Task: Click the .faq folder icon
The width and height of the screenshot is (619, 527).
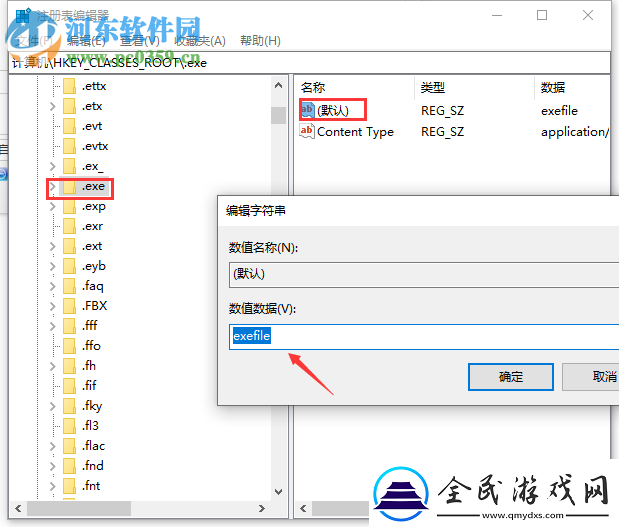Action: (x=69, y=286)
